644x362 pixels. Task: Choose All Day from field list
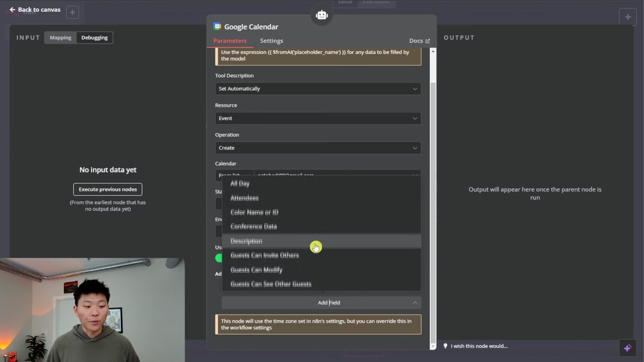pyautogui.click(x=322, y=183)
